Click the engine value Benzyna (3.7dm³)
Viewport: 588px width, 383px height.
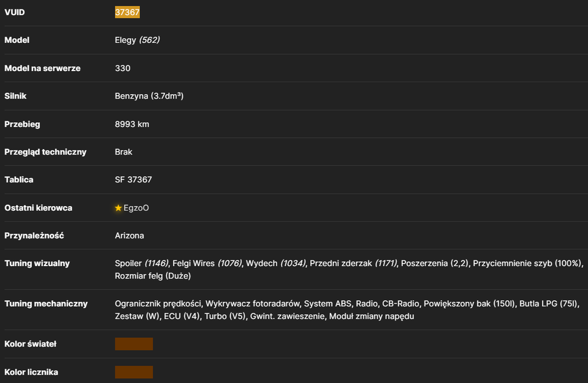click(x=149, y=96)
